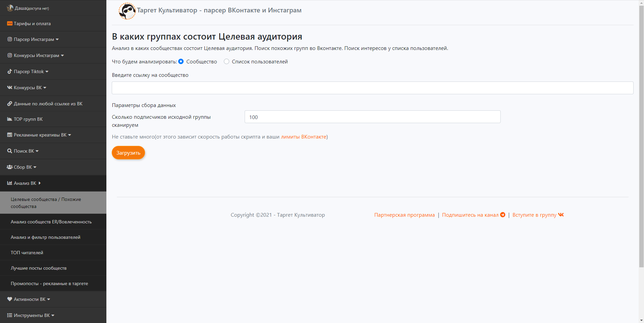
Task: Click the bar chart icon beside Анализ ВК
Action: [x=10, y=183]
